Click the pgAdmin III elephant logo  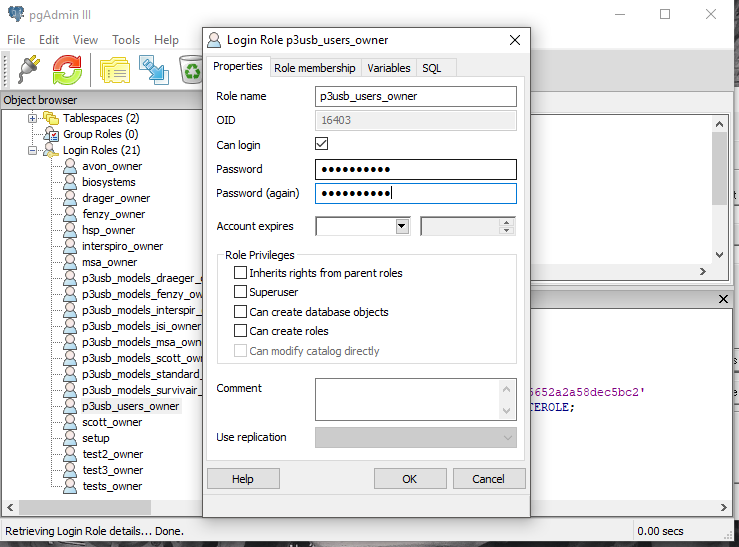pos(16,14)
